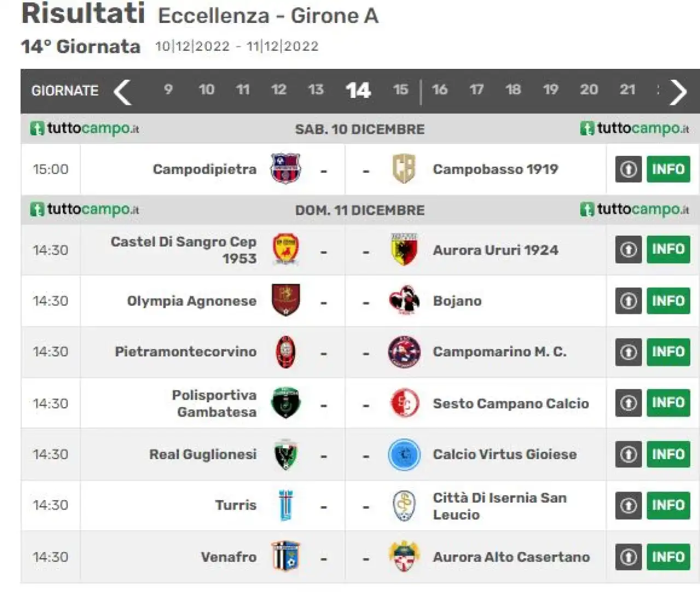The width and height of the screenshot is (700, 592).
Task: Click the Bojano team crest
Action: [404, 300]
